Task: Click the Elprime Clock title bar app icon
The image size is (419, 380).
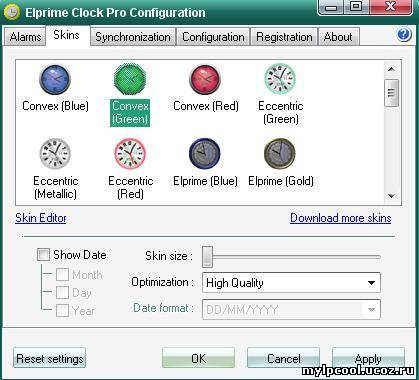Action: pyautogui.click(x=12, y=12)
